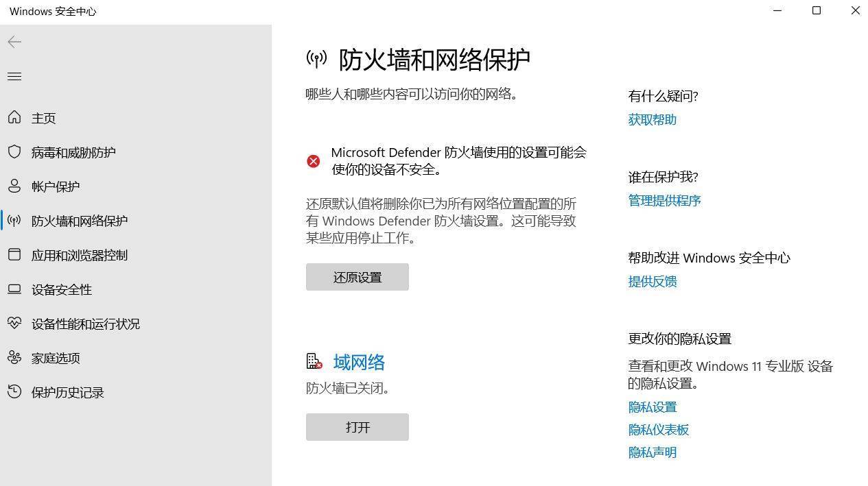Click the red error warning icon

tap(313, 161)
